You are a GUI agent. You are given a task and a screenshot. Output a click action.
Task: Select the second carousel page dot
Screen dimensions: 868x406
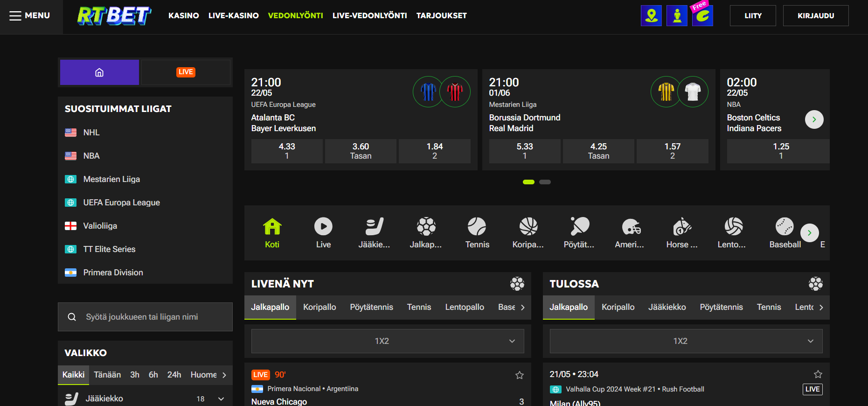(x=545, y=182)
